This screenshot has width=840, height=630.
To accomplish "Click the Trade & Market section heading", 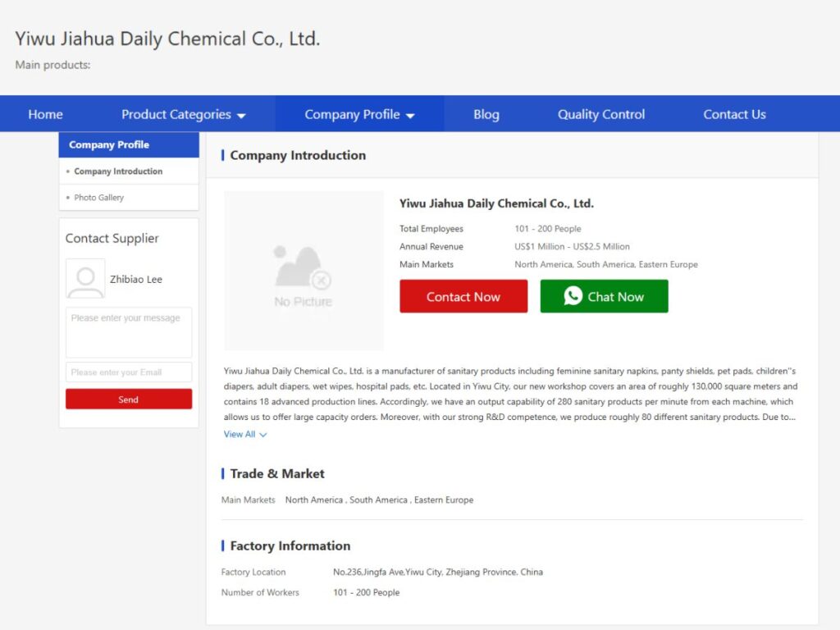I will (277, 473).
